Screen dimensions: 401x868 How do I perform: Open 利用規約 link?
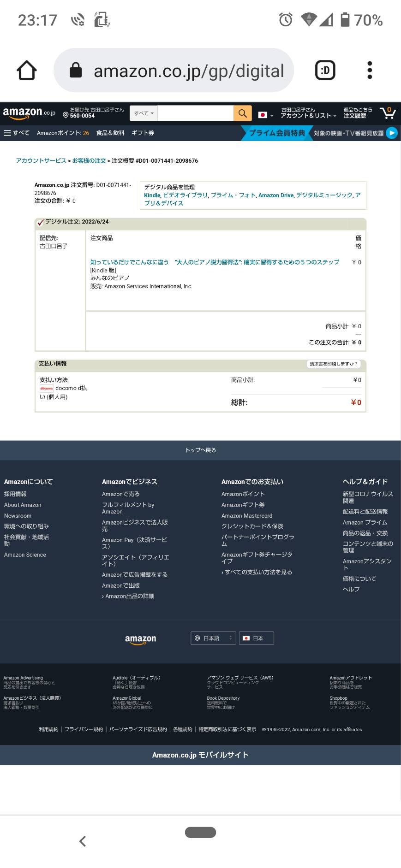48,729
